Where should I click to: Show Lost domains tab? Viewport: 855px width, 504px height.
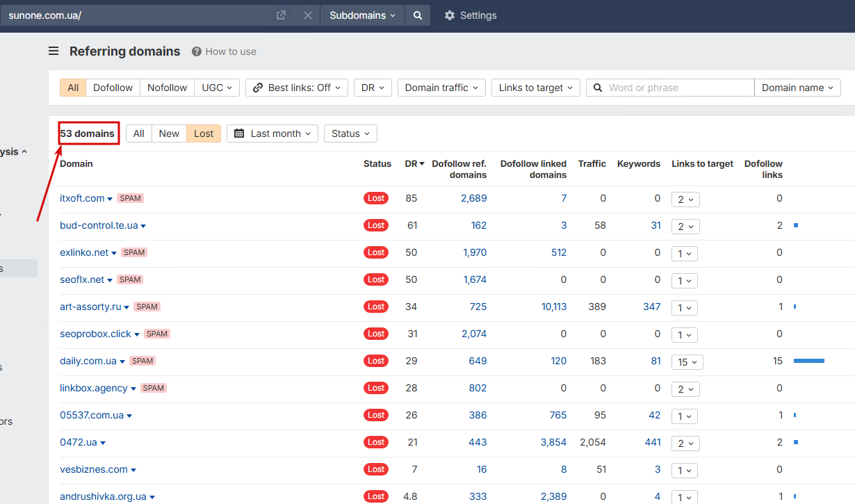pyautogui.click(x=204, y=133)
